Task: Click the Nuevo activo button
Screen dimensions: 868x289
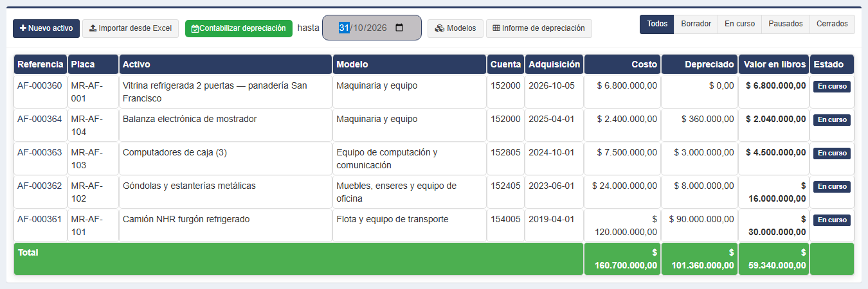Action: pyautogui.click(x=46, y=28)
